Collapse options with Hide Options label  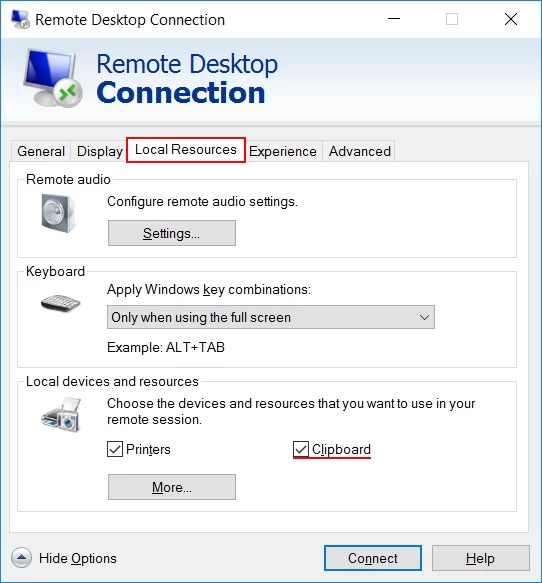[x=78, y=558]
